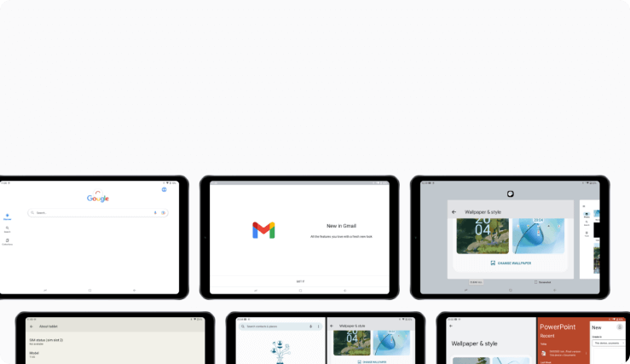Open the recent file listed in PowerPoint
Image resolution: width=630 pixels, height=364 pixels.
[x=563, y=354]
